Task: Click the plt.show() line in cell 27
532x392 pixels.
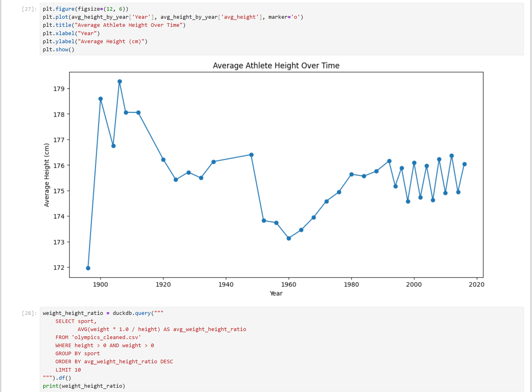Action: (x=58, y=50)
